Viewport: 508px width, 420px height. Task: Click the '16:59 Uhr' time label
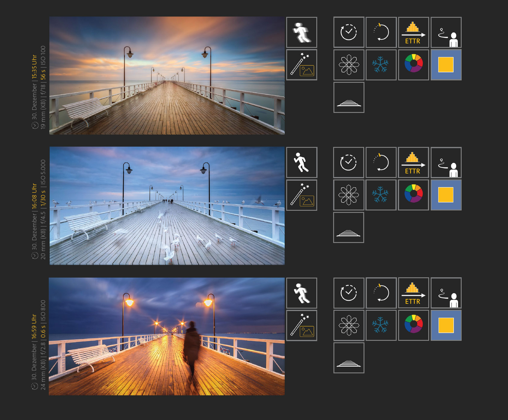coord(34,327)
